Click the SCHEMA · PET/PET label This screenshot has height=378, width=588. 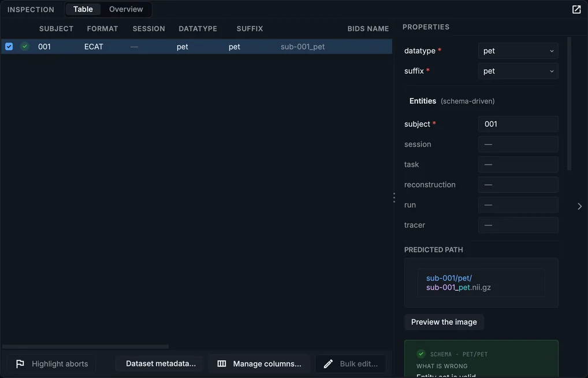[459, 354]
